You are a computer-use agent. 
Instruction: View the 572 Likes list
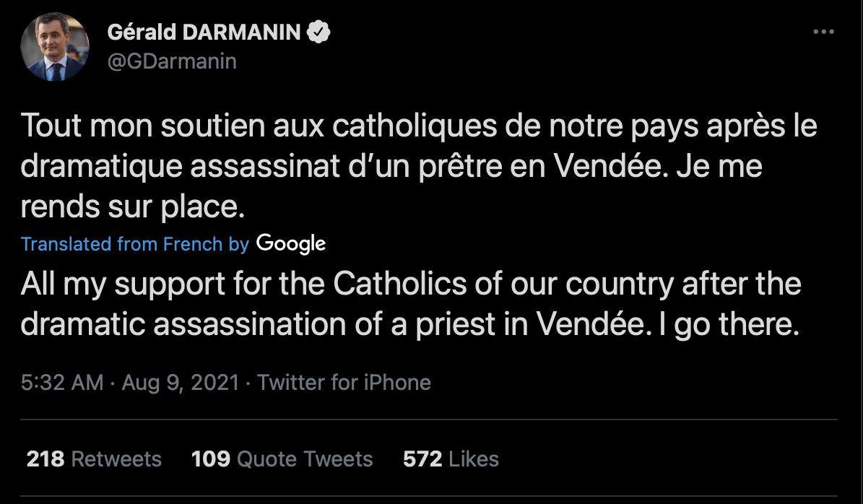pos(451,459)
